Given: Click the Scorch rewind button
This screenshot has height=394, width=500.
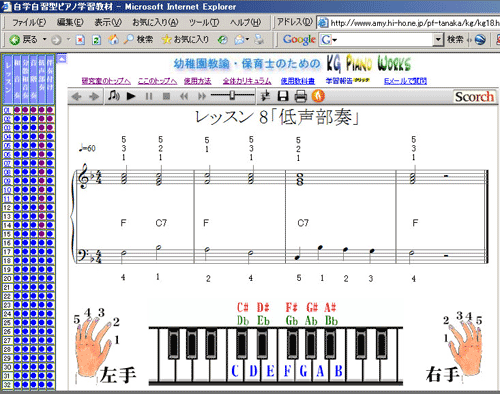Looking at the screenshot, I should pyautogui.click(x=184, y=96).
